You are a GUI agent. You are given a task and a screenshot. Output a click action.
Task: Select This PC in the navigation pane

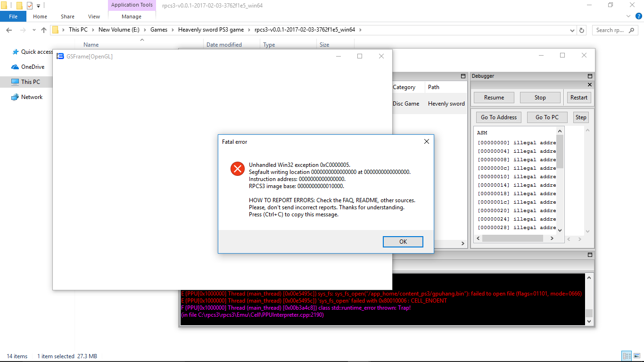[26, 82]
